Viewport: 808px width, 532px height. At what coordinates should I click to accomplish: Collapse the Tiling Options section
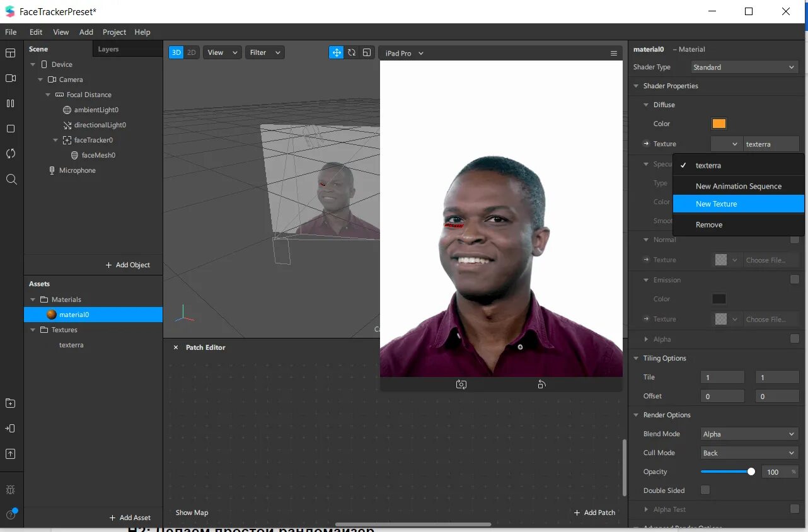(x=636, y=358)
